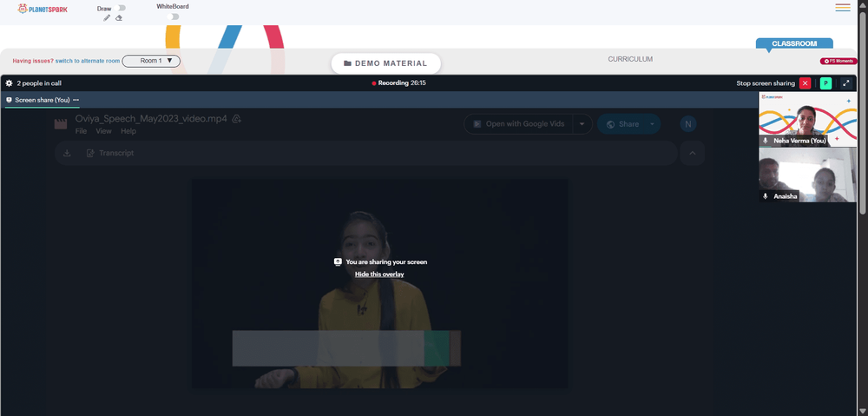Click the PS Moments button
The height and width of the screenshot is (416, 868).
(838, 61)
